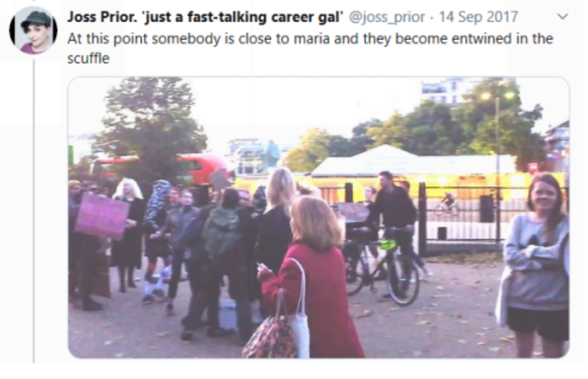Open the attached protest photo
Viewport: 588px width, 379px height.
(319, 218)
